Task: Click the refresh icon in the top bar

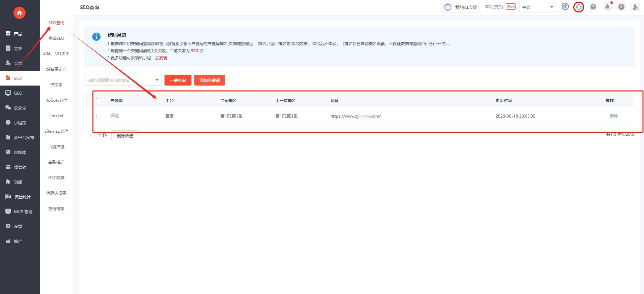Action: pos(579,7)
